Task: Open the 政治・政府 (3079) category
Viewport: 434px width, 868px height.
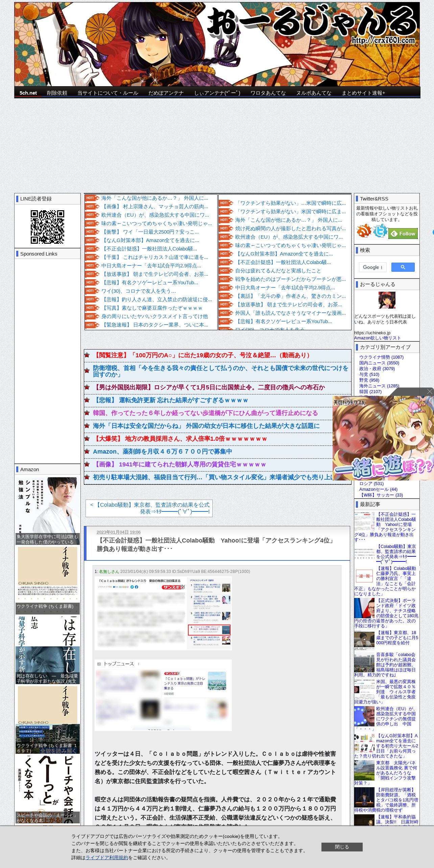Action: coord(377,368)
